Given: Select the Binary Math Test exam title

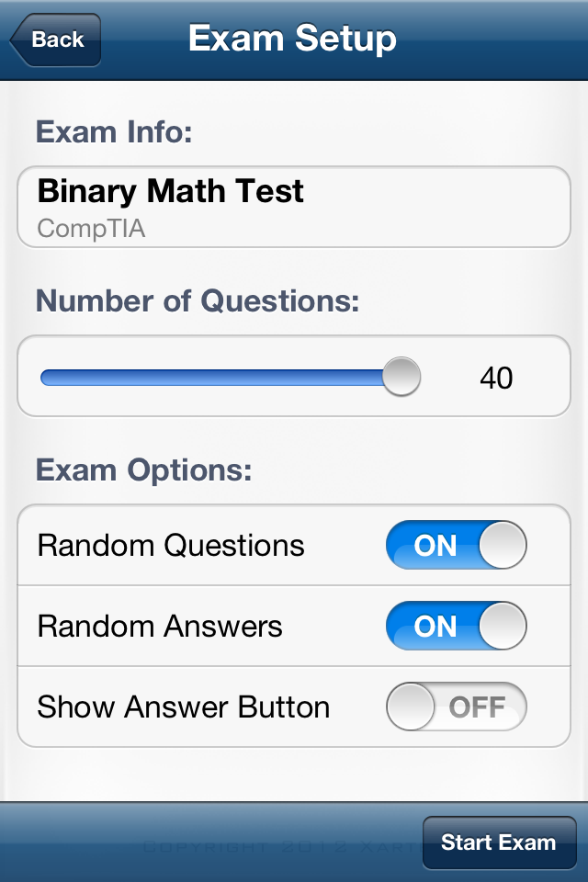Looking at the screenshot, I should tap(170, 191).
